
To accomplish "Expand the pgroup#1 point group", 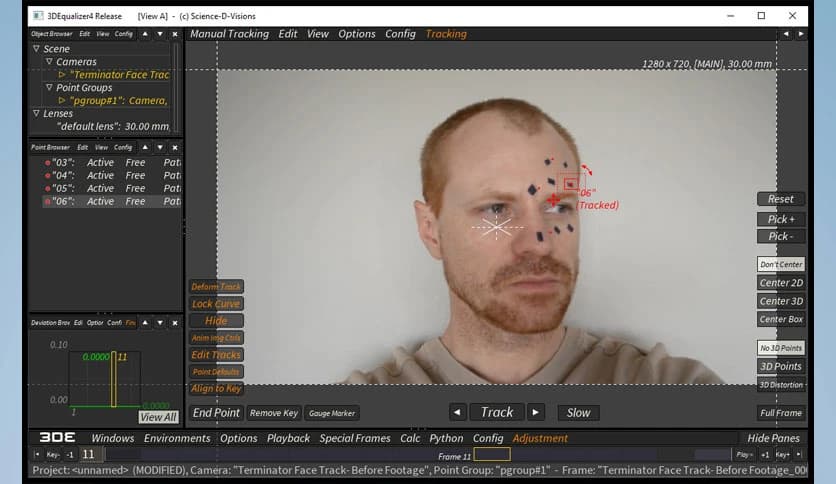I will tap(62, 100).
